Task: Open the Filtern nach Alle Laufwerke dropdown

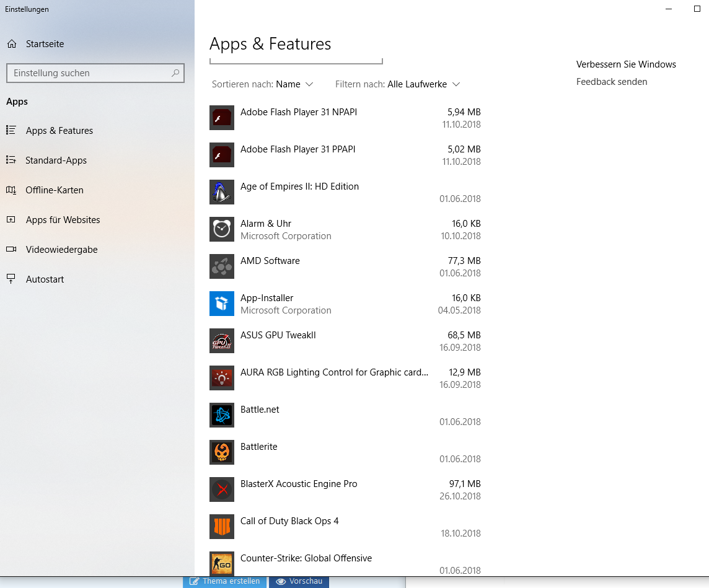Action: (x=398, y=84)
